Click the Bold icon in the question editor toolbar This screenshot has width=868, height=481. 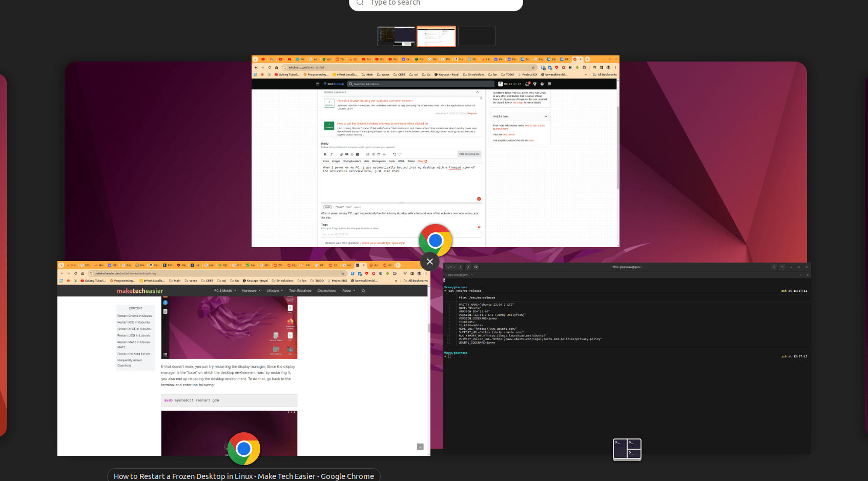[326, 154]
